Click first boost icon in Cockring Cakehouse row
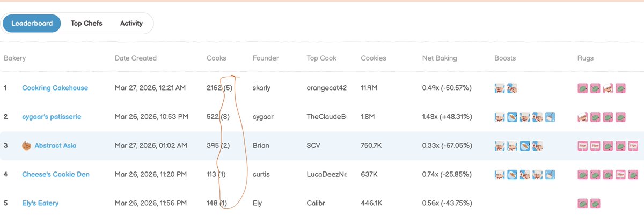 point(500,88)
